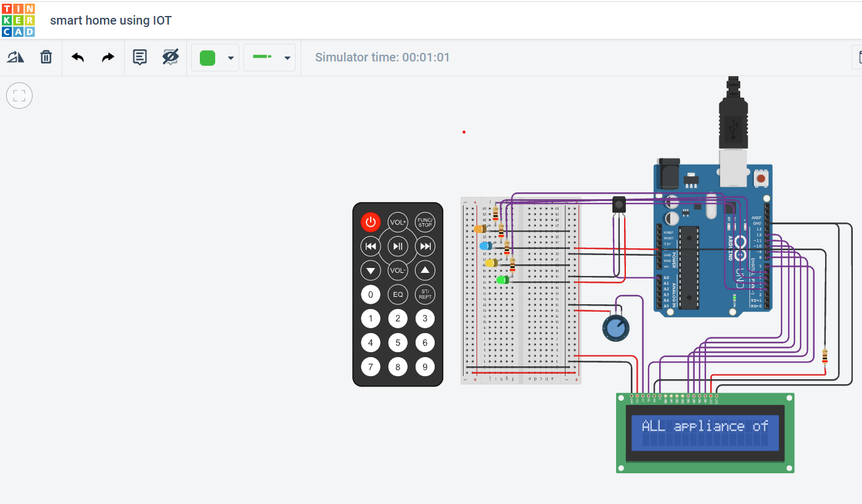
Task: Tap the rewind button on remote
Action: [x=370, y=246]
